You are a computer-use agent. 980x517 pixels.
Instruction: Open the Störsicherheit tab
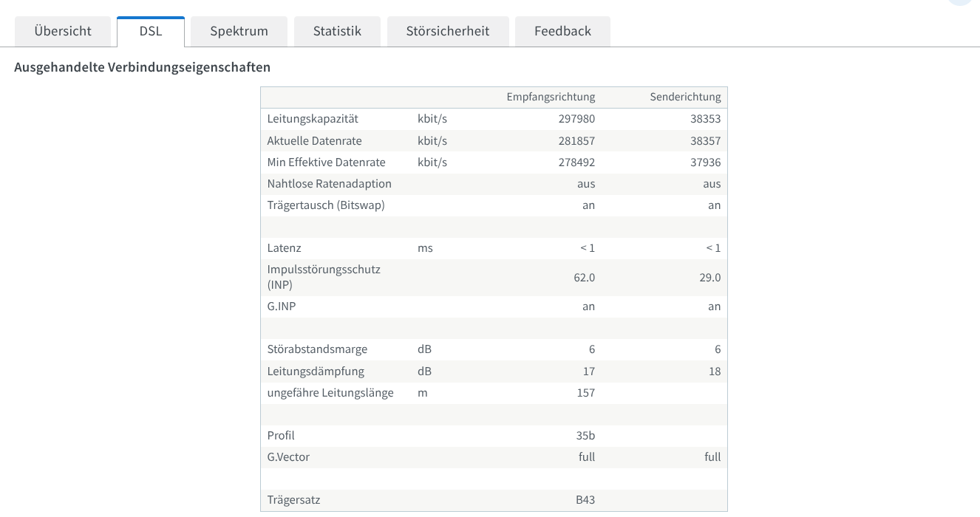447,31
